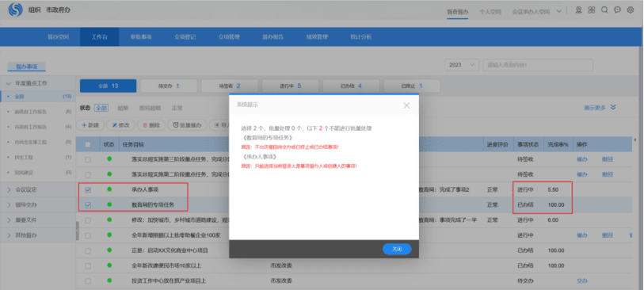Filter by 已终止 1 status card
The height and width of the screenshot is (290, 644).
(x=412, y=86)
